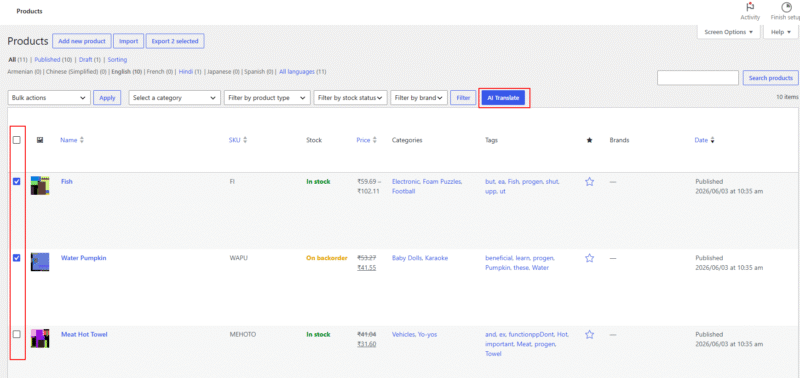Image resolution: width=800 pixels, height=378 pixels.
Task: Switch to Sorting view
Action: click(117, 60)
